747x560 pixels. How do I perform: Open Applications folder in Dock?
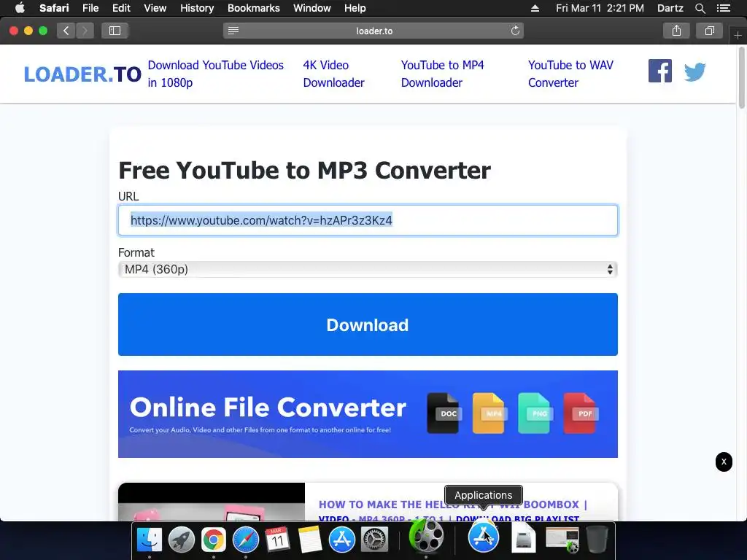(483, 537)
